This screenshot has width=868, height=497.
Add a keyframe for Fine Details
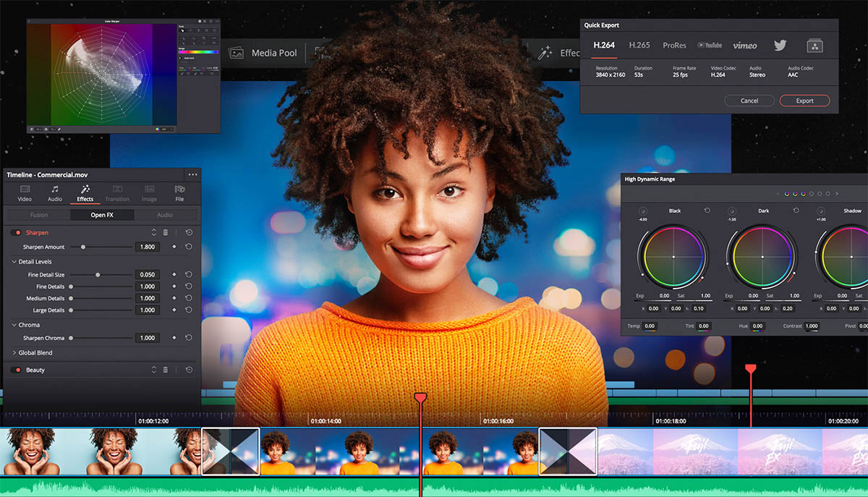174,286
